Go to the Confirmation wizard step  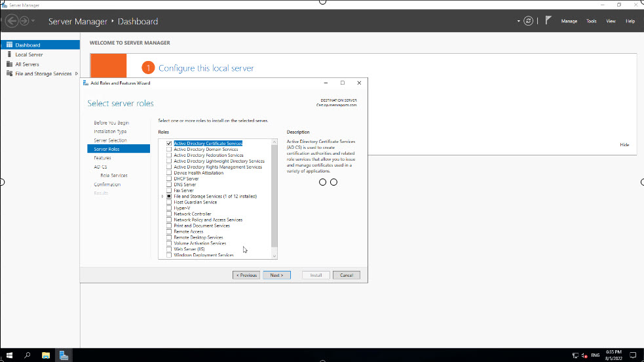click(x=107, y=184)
